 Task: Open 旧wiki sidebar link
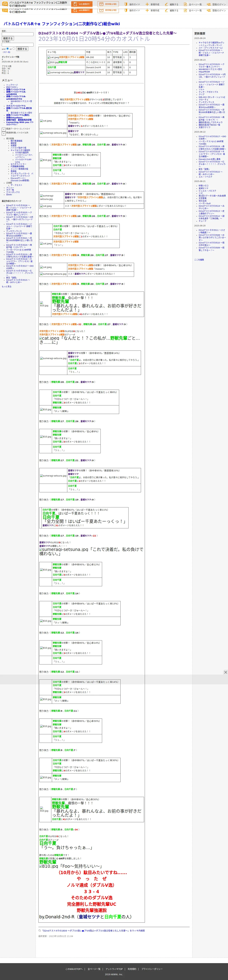(x=9, y=194)
